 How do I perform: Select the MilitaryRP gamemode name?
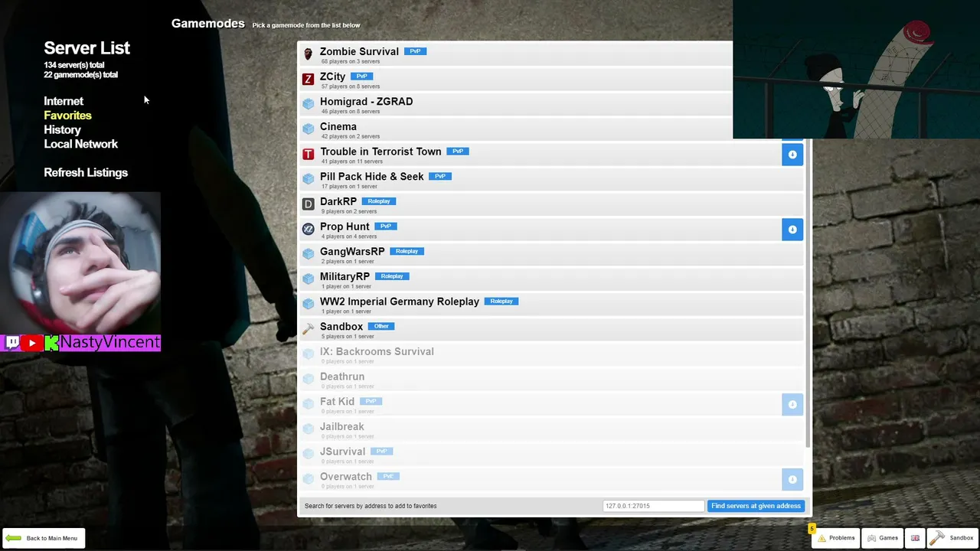[x=345, y=276]
